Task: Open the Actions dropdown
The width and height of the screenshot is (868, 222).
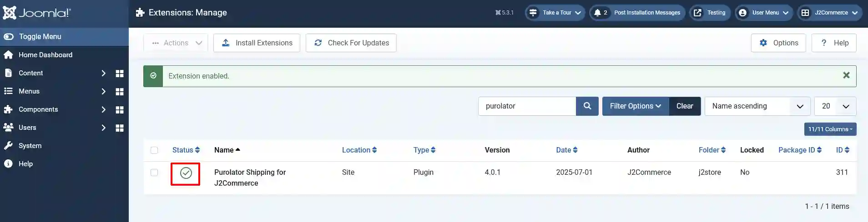Action: (176, 43)
